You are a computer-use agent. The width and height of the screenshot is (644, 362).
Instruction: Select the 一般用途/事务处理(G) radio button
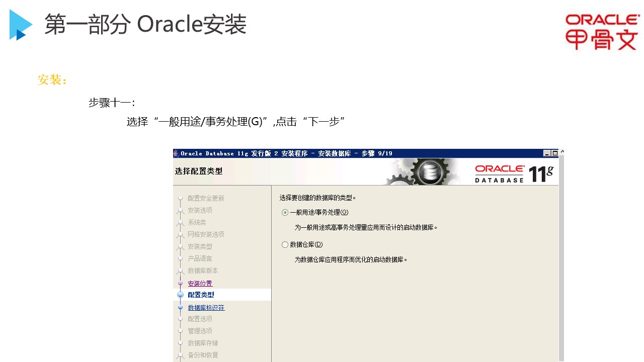[285, 213]
